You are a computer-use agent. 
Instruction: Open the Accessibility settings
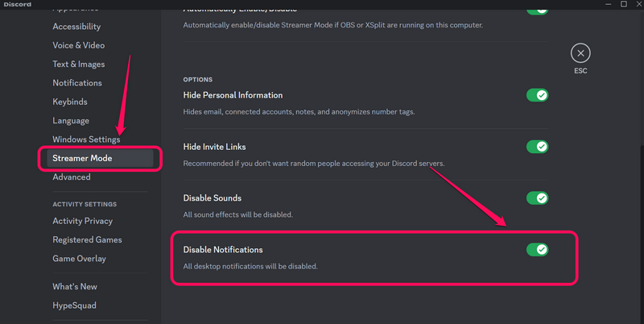tap(76, 27)
